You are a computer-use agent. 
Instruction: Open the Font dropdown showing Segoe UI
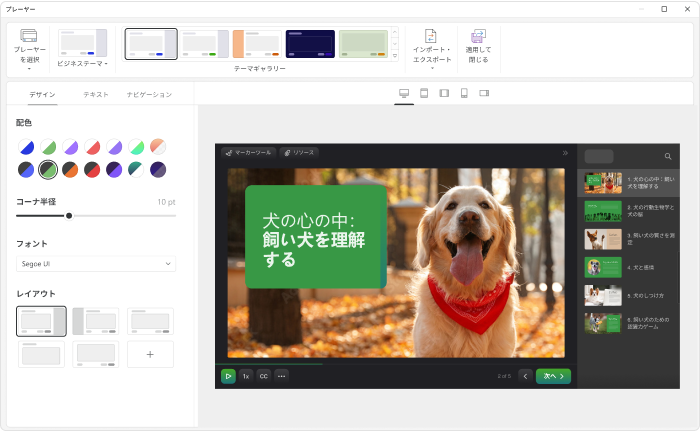96,264
